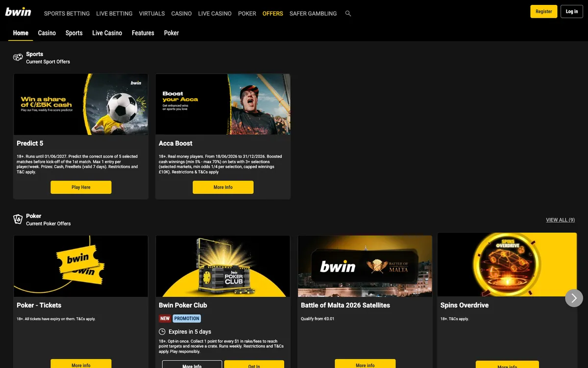Open Live Casino in top navigation bar
Viewport: 588px width, 368px height.
[215, 14]
